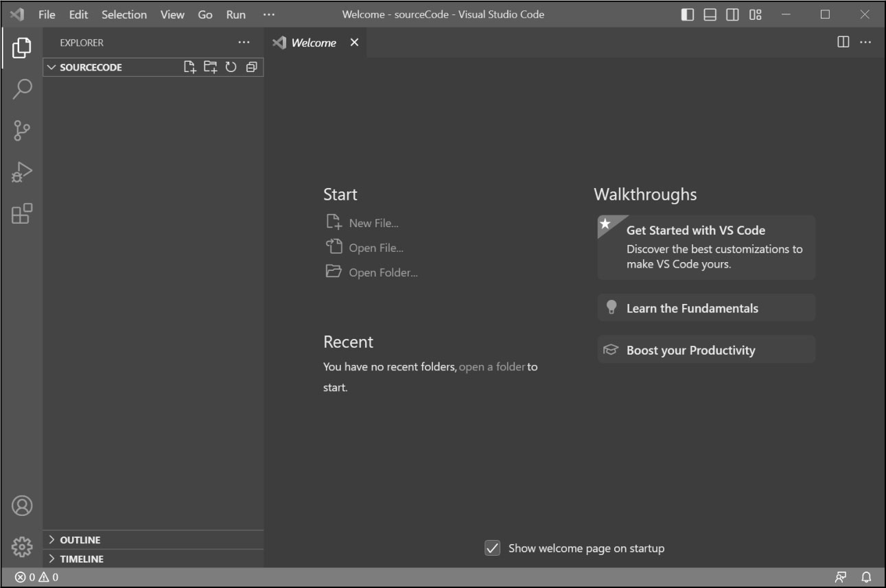Click the EXPLORER panel title
The width and height of the screenshot is (886, 588).
pos(82,43)
